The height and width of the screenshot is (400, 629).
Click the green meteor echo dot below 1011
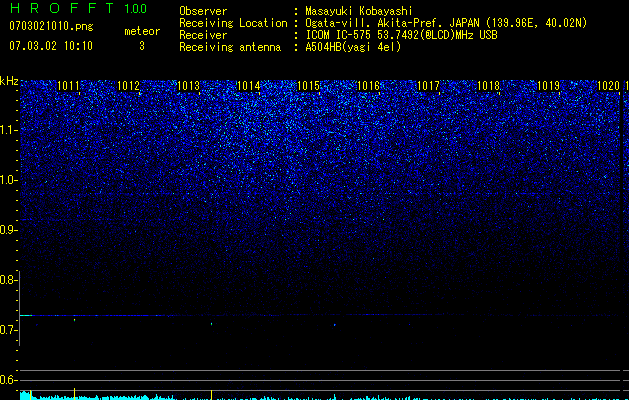[x=75, y=320]
